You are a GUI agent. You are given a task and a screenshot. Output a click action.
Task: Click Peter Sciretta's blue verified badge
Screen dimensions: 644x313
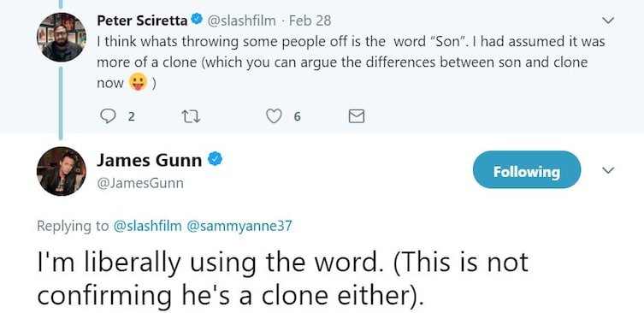198,19
